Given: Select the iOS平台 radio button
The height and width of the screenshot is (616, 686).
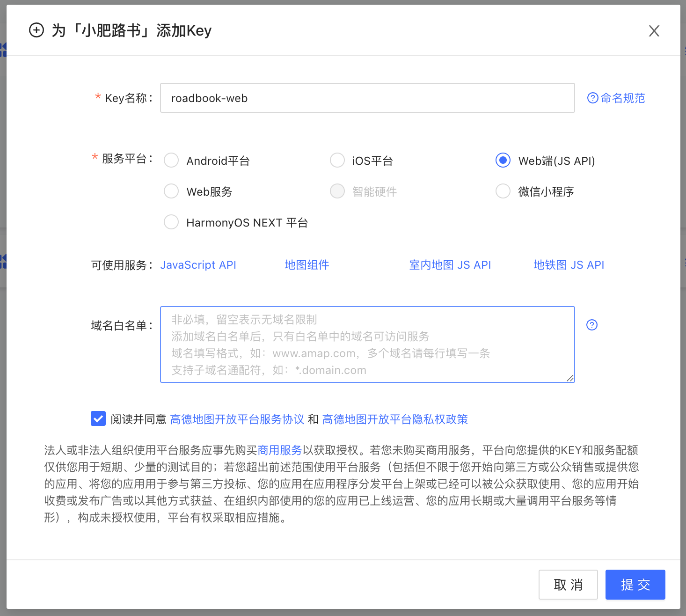Looking at the screenshot, I should (x=337, y=161).
